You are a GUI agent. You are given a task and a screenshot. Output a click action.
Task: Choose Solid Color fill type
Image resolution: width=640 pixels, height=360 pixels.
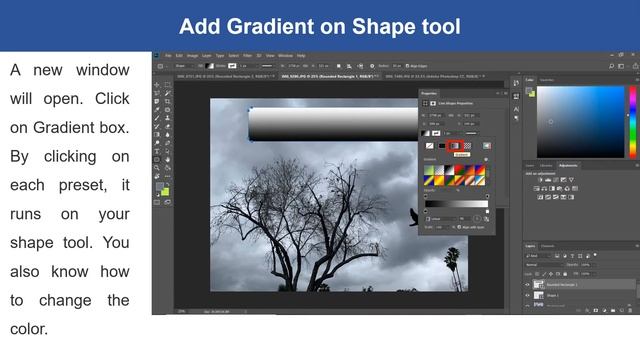point(442,146)
